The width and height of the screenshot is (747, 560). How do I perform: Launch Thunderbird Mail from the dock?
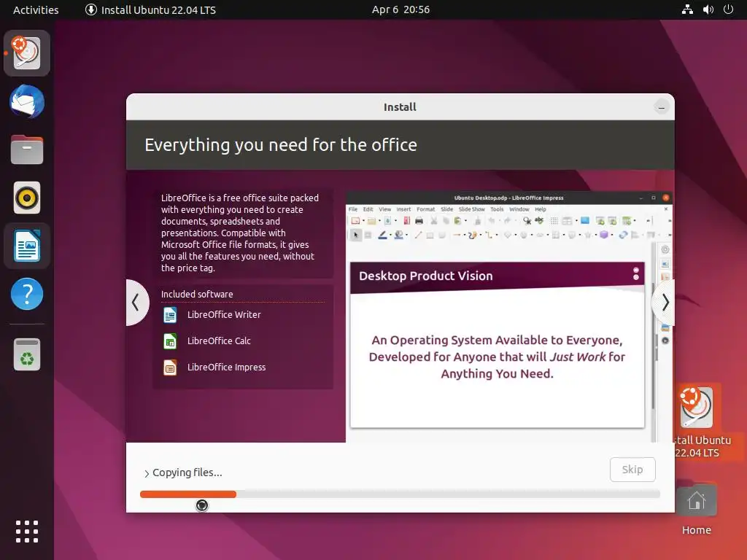27,101
